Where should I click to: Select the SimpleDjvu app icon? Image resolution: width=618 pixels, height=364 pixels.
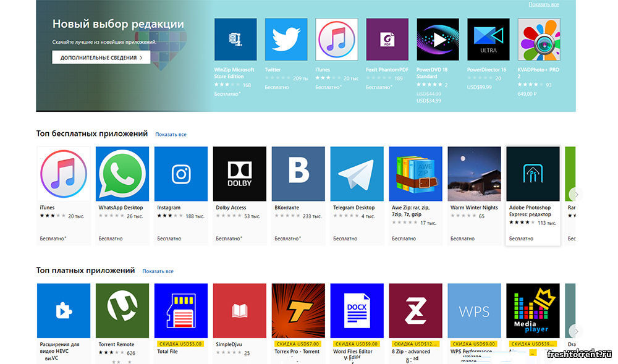point(240,310)
